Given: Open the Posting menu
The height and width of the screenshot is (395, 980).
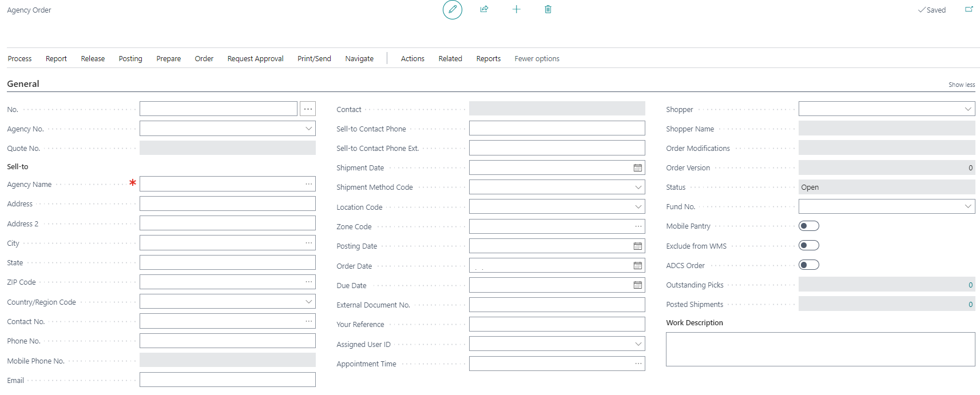Looking at the screenshot, I should [130, 59].
